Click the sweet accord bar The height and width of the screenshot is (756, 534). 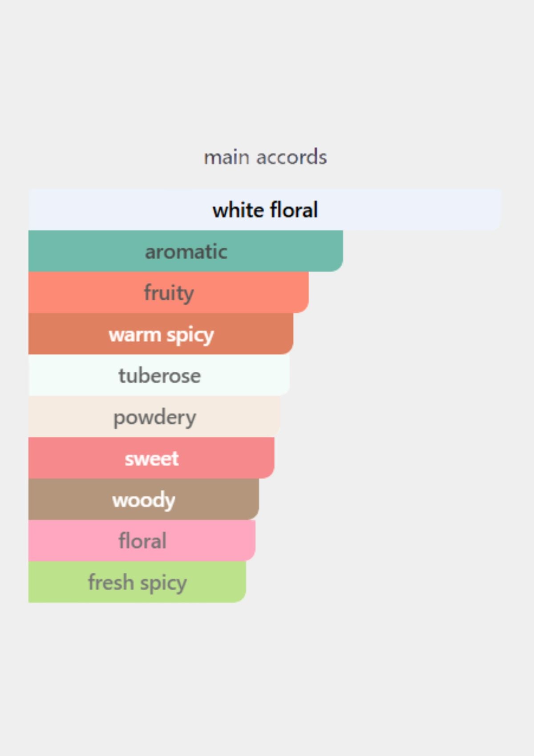tap(151, 458)
